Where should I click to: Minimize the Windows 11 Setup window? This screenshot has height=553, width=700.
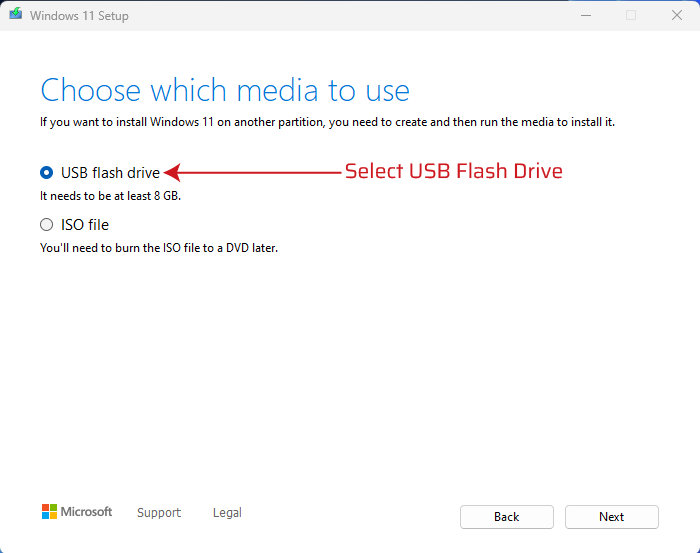[586, 16]
